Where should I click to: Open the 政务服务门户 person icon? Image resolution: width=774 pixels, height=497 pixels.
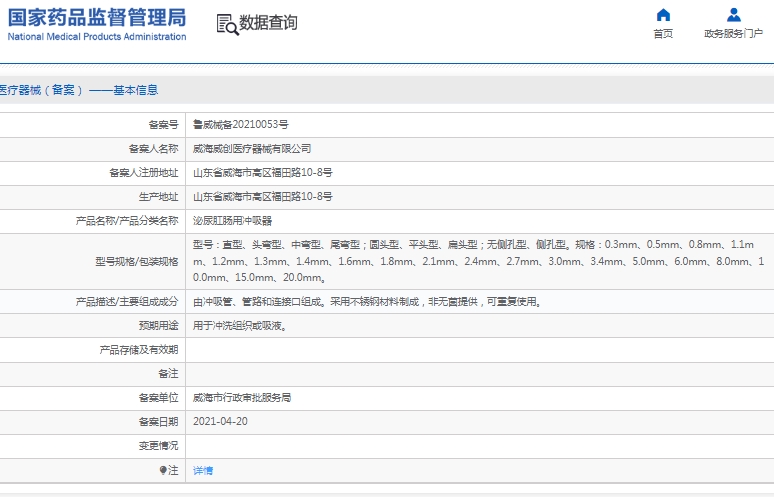[x=734, y=15]
